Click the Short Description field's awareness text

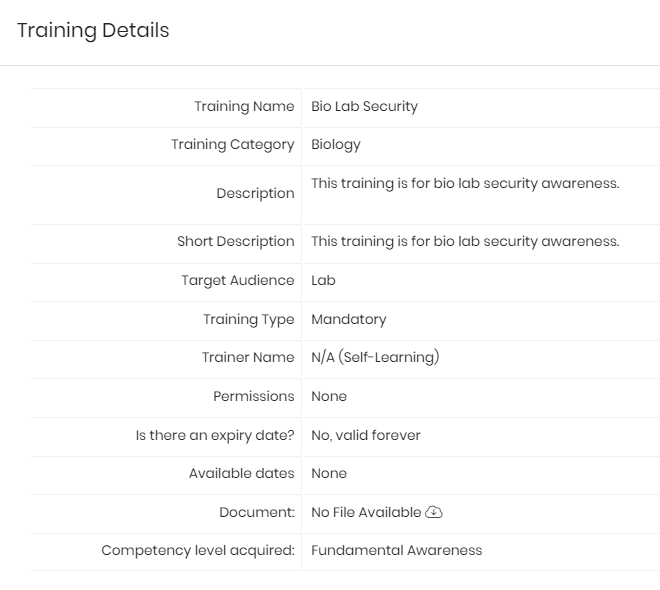[x=465, y=242]
